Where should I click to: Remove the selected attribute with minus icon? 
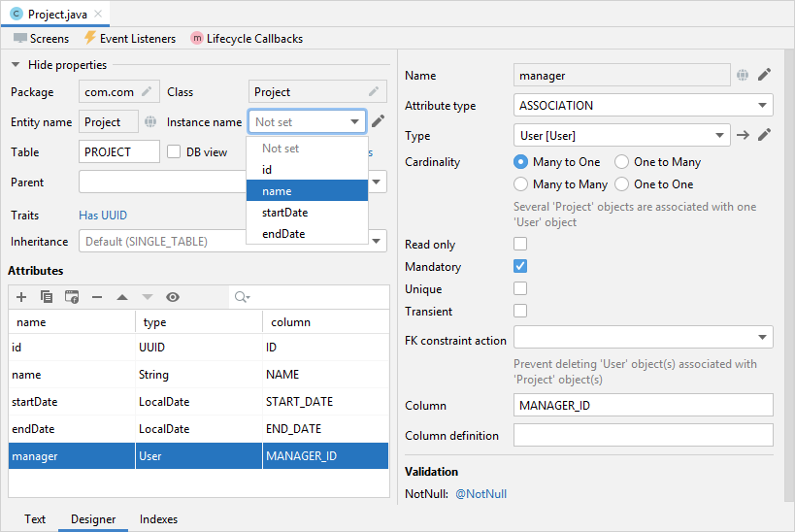tap(97, 297)
